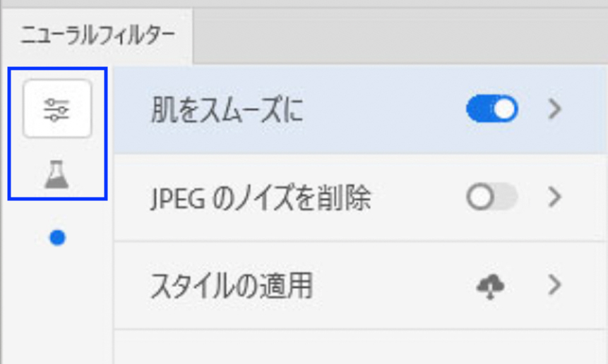Screen dimensions: 608x364
Task: Switch to the ニューラルフィルター tab
Action: point(97,35)
